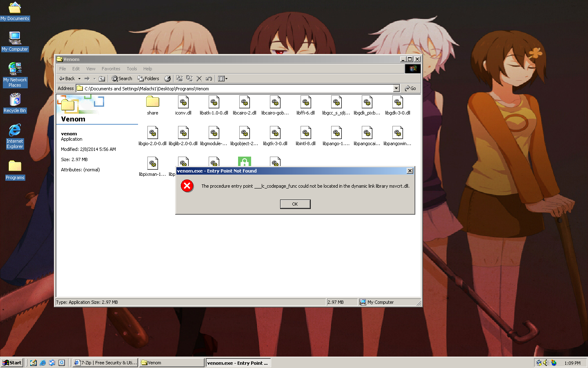Click the Start button

(12, 363)
